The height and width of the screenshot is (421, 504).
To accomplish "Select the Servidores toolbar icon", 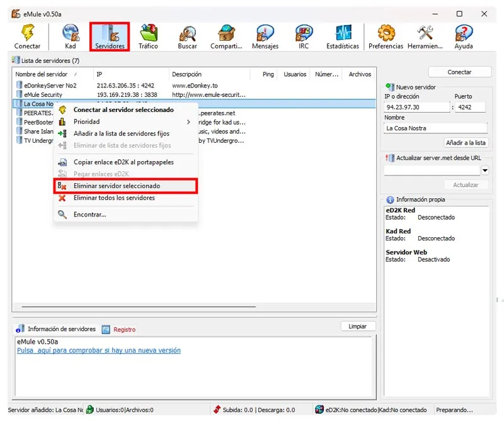I will (108, 33).
